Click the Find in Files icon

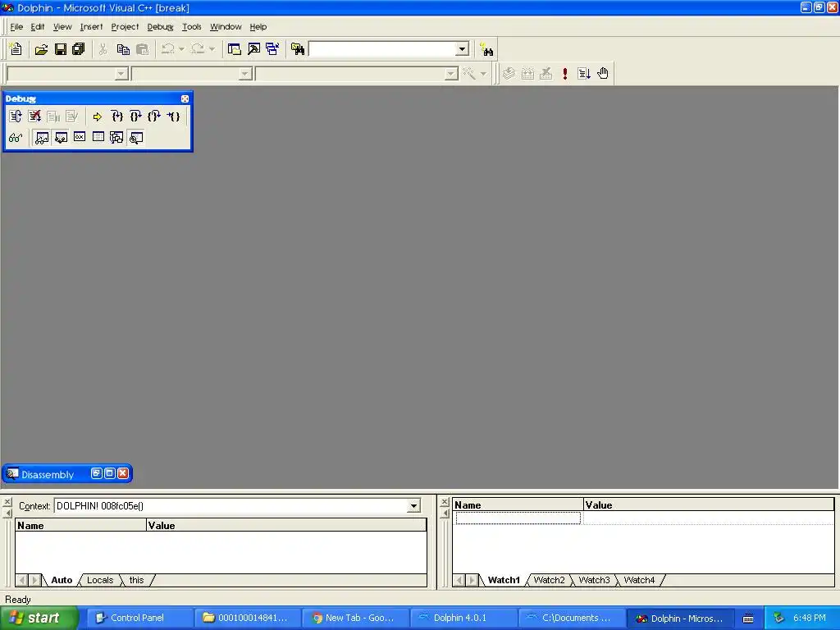(x=298, y=49)
